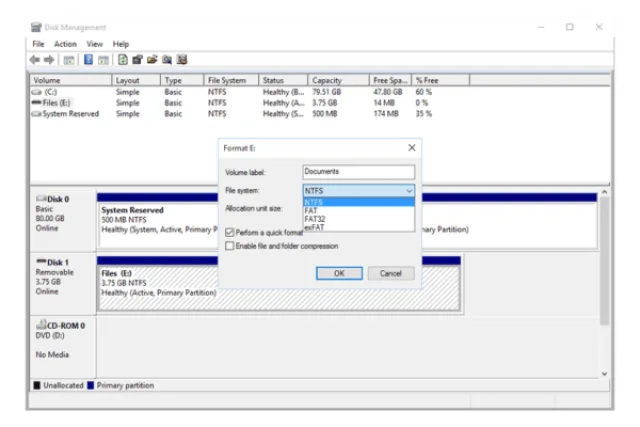The height and width of the screenshot is (427, 640).
Task: Click the Show/Hide Action Pane toolbar icon
Action: pos(104,60)
